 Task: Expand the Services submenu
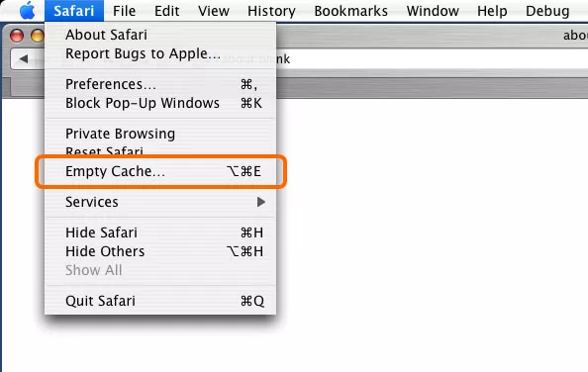(x=160, y=202)
